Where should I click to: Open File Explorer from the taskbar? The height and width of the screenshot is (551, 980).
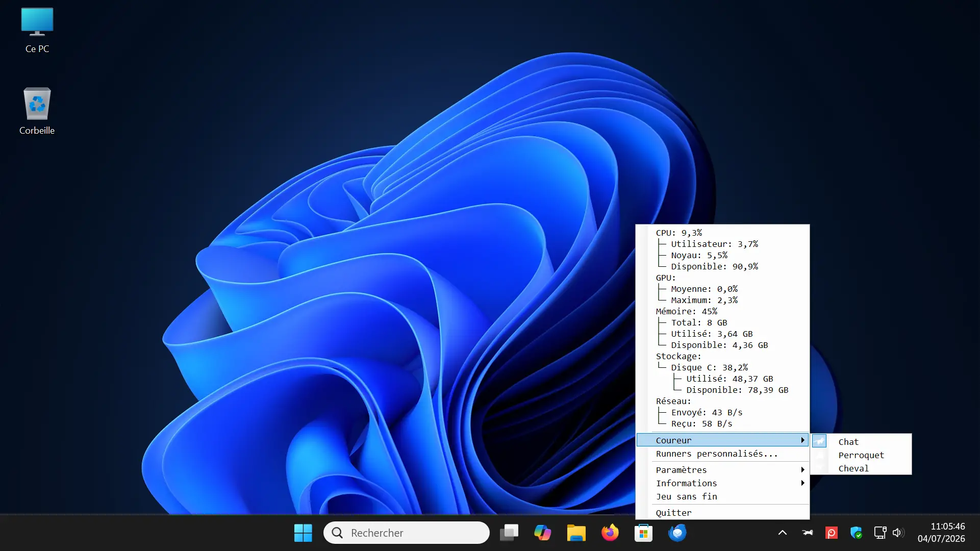(x=576, y=533)
